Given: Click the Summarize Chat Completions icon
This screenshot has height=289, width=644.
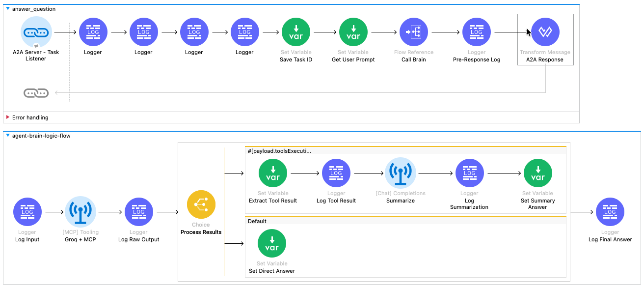Looking at the screenshot, I should pos(401,173).
